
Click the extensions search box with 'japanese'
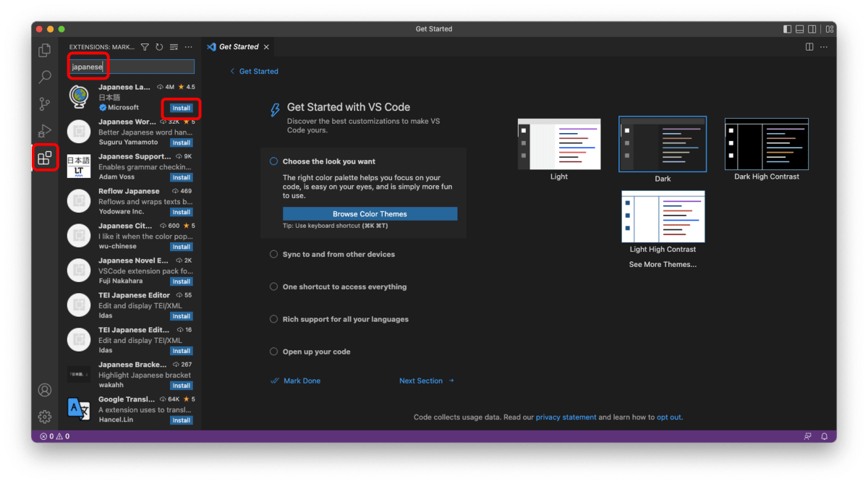tap(132, 67)
